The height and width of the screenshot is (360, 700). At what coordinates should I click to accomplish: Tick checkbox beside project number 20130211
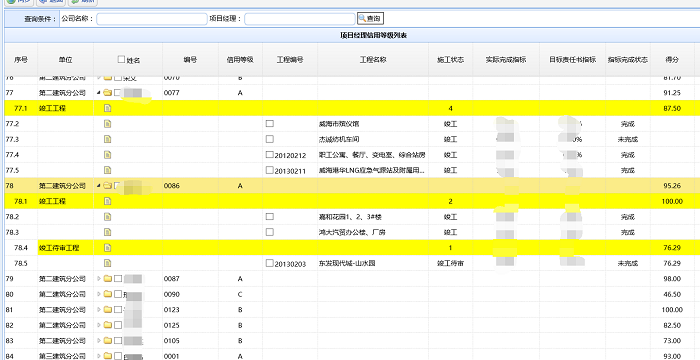tap(270, 170)
